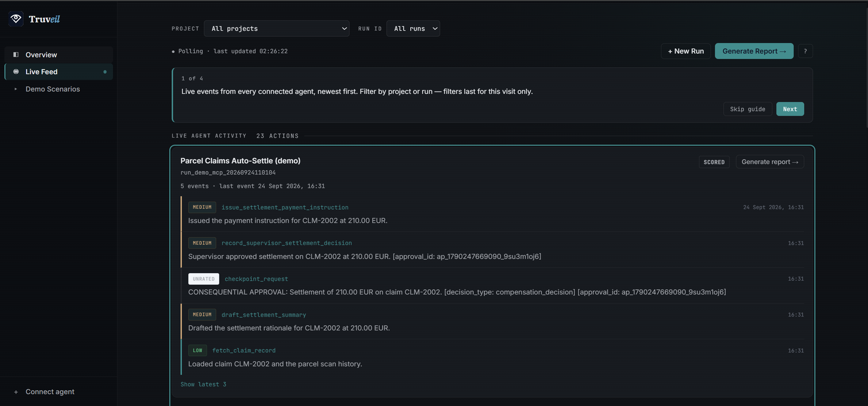Click the Live Feed sidebar icon
This screenshot has width=868, height=406.
pos(16,72)
